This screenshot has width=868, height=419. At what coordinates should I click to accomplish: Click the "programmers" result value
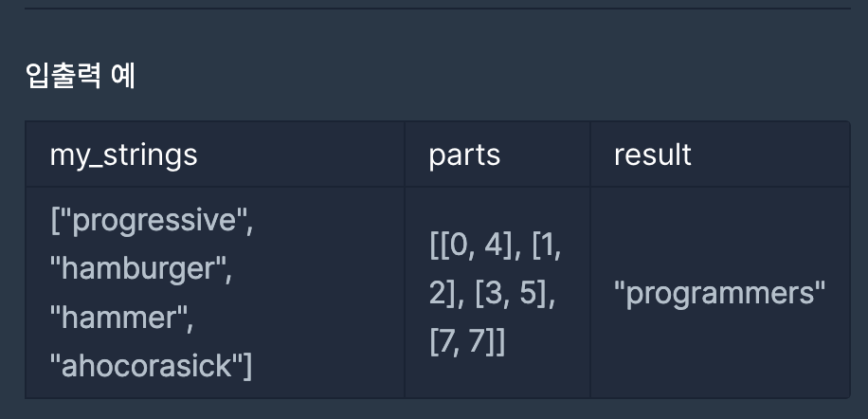(719, 293)
